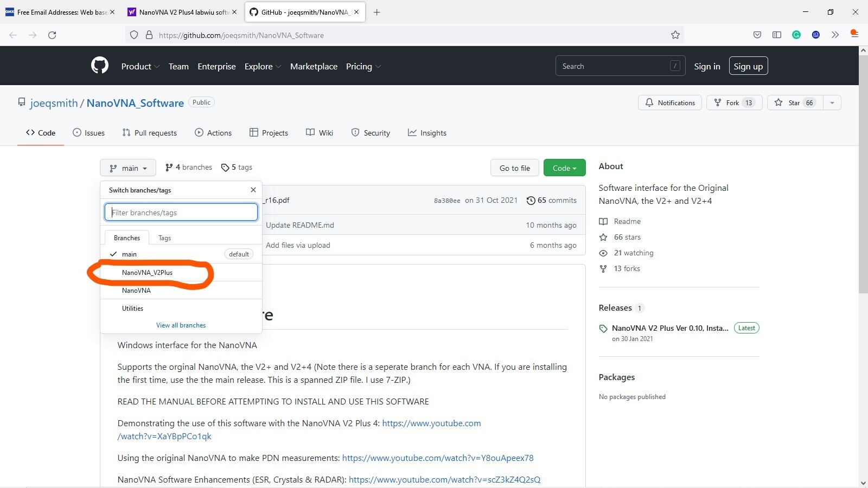The image size is (868, 488).
Task: Expand the star lists dropdown arrow
Action: coord(832,102)
